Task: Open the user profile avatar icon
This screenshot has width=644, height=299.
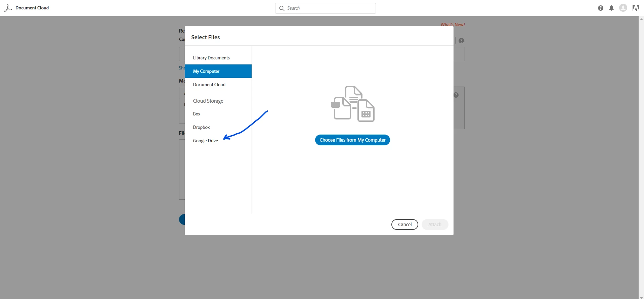Action: 623,8
